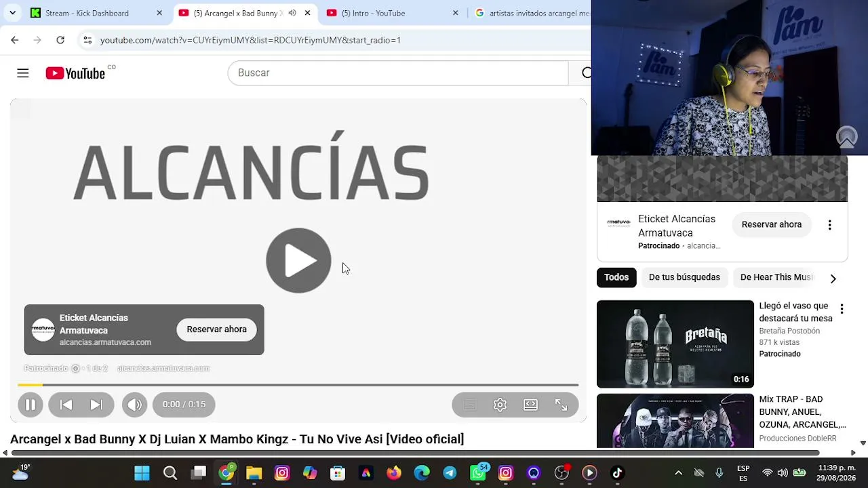Click Reservar ahora on the video ad overlay
Image resolution: width=868 pixels, height=488 pixels.
[x=216, y=329]
